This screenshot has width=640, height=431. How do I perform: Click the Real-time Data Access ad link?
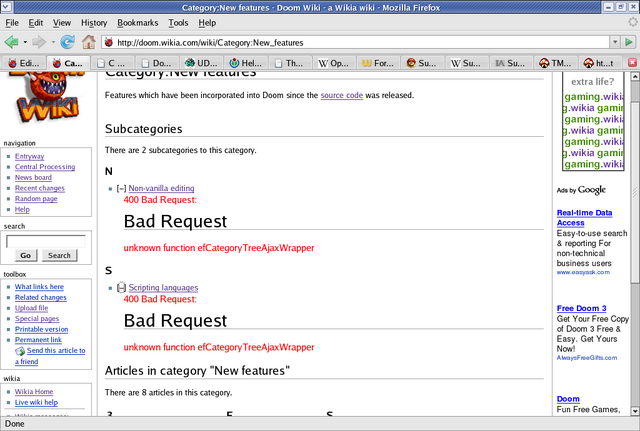pos(584,218)
